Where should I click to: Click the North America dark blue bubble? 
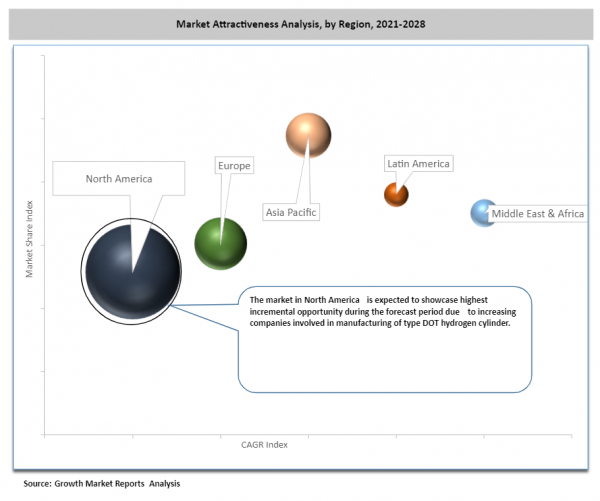(132, 271)
